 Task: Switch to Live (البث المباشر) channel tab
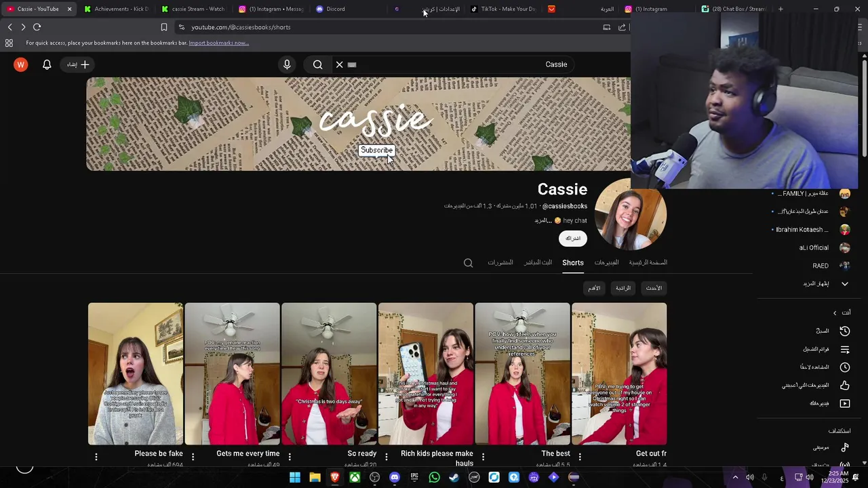538,263
